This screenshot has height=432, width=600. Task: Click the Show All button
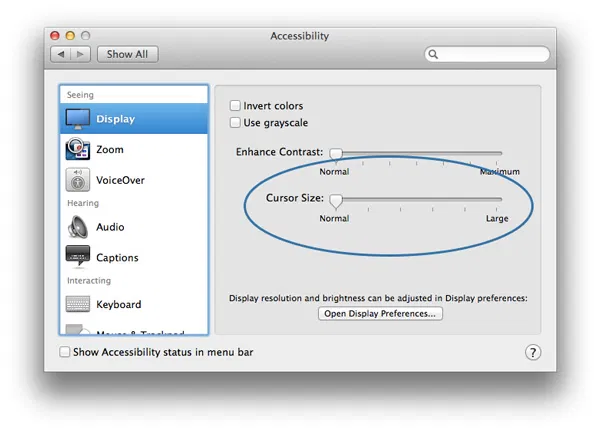pyautogui.click(x=127, y=54)
